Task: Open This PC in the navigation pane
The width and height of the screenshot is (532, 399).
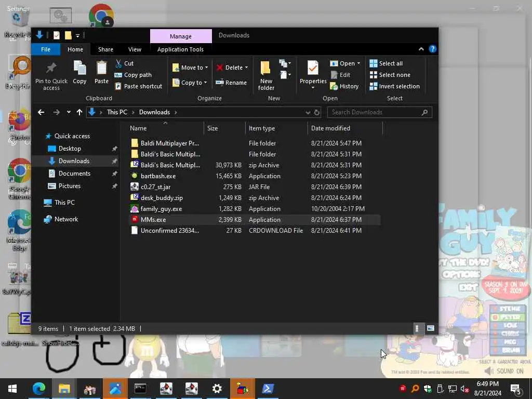Action: pos(64,203)
